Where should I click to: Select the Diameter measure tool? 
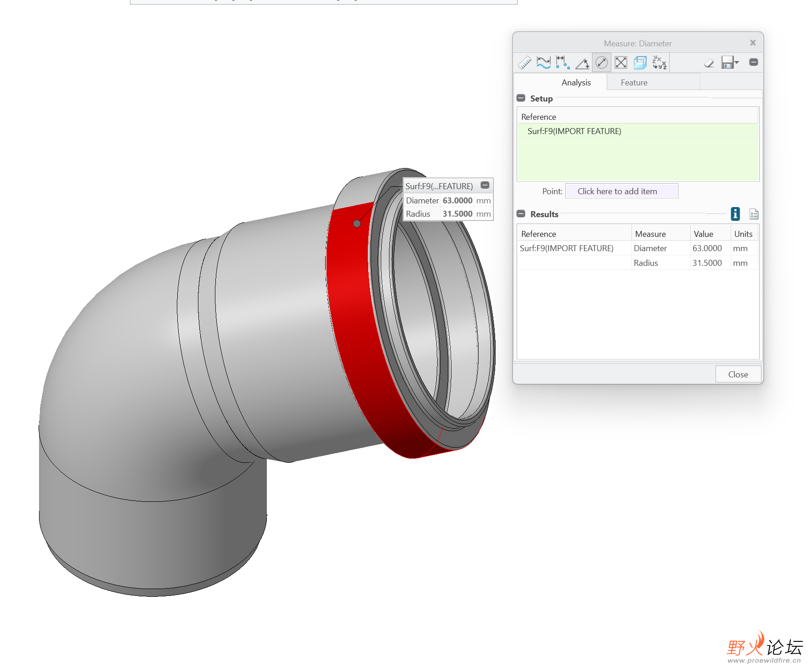point(602,62)
